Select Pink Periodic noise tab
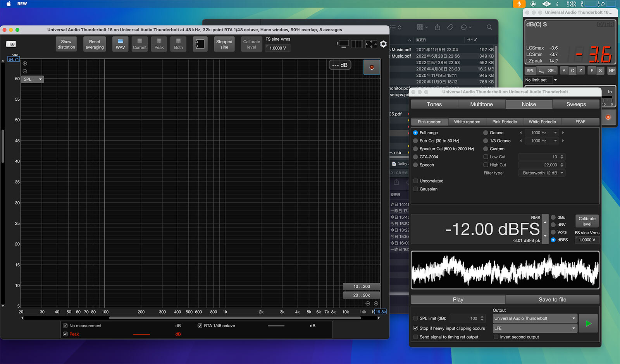The image size is (620, 364). 505,122
